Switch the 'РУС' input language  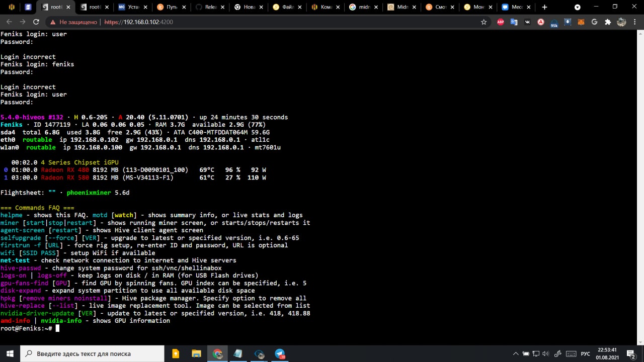(x=586, y=353)
